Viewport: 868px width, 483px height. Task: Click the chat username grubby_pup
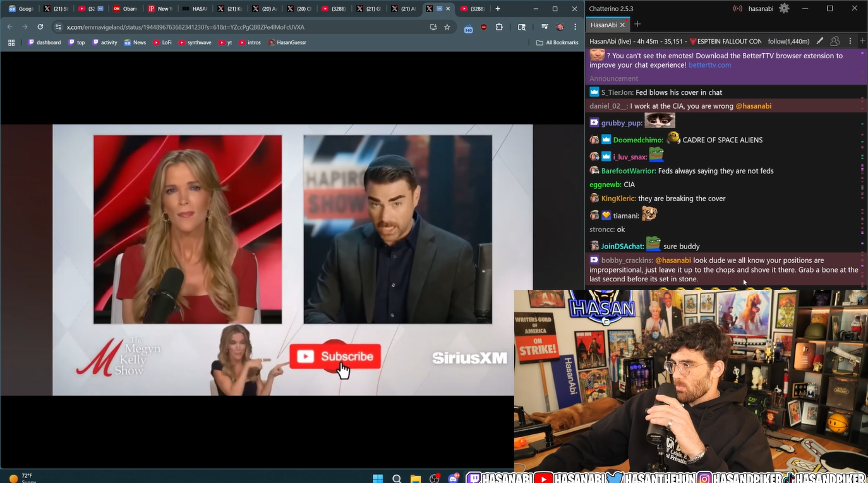(x=622, y=123)
